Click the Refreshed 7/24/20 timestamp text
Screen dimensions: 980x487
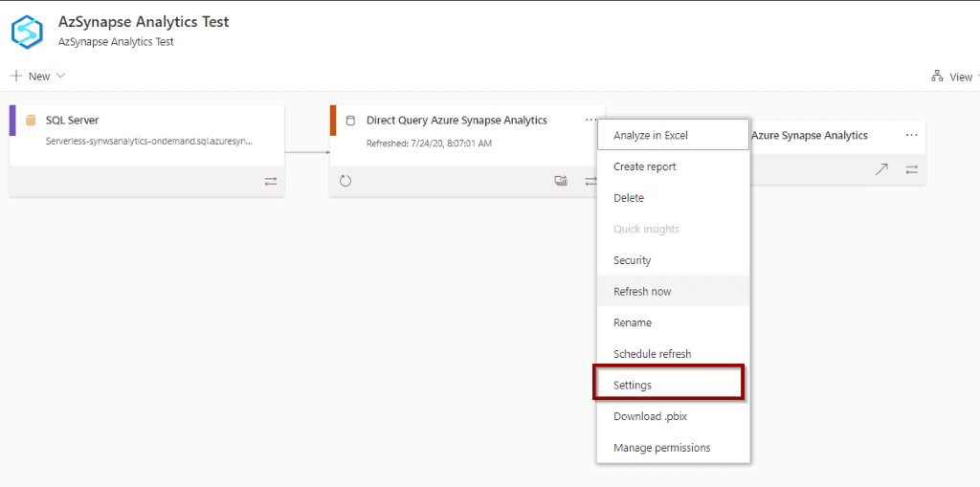[x=429, y=144]
